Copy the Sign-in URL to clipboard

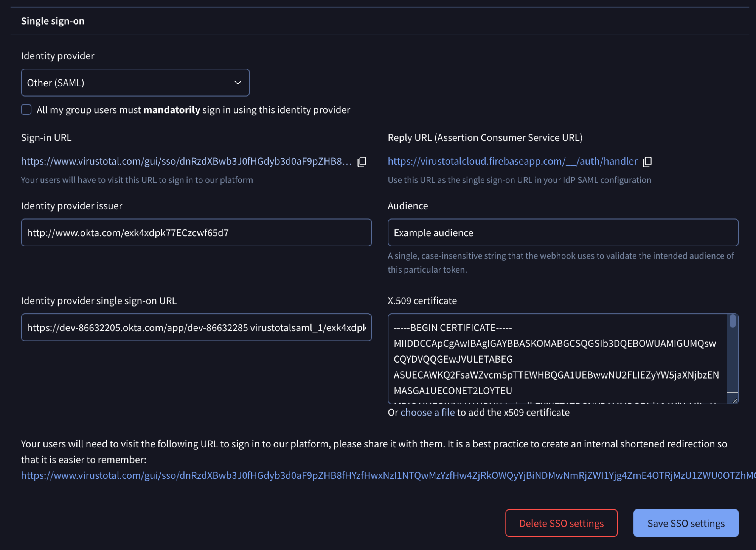[362, 162]
